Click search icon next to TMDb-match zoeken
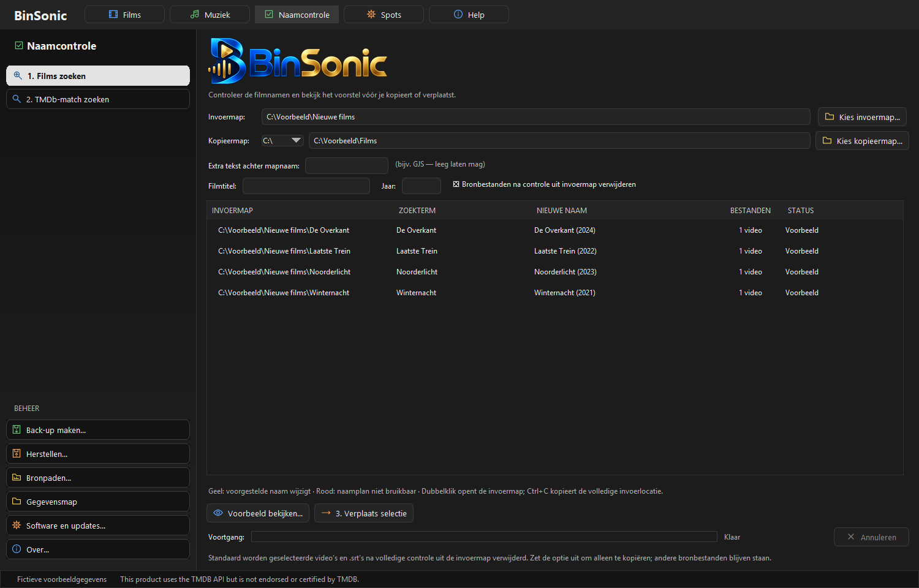Screen dimensions: 919x588 tap(17, 99)
